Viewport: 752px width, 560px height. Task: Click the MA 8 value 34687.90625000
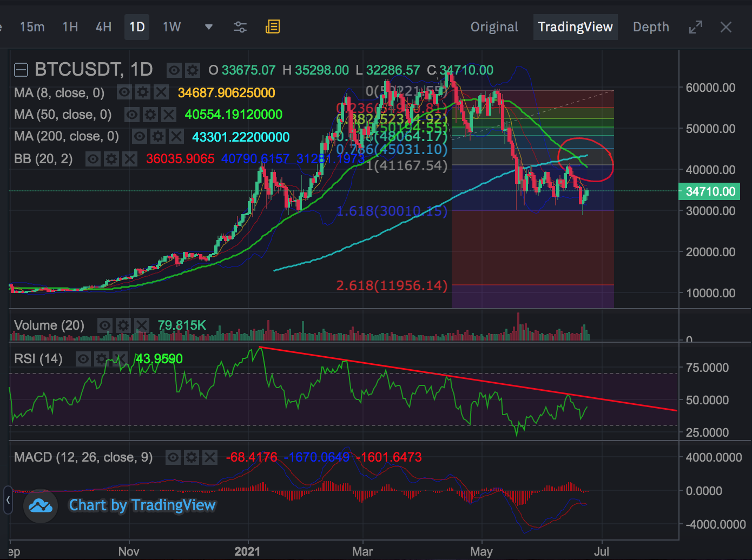(226, 93)
